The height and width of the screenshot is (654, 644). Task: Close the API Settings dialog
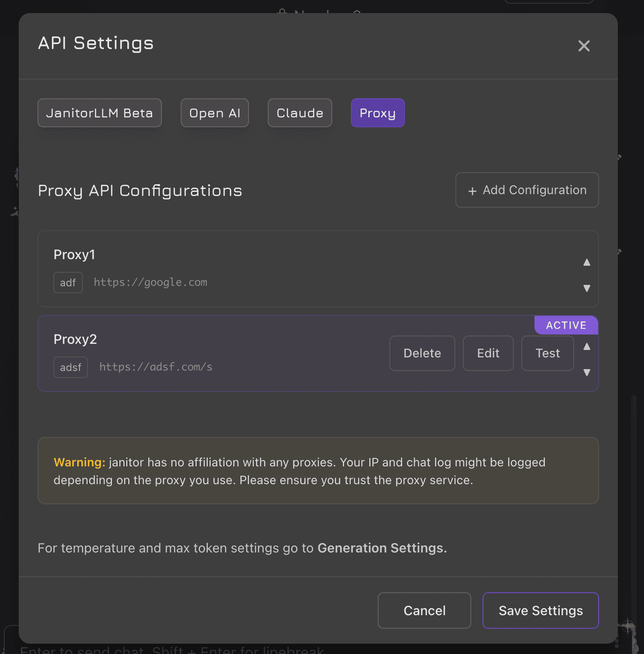coord(584,46)
